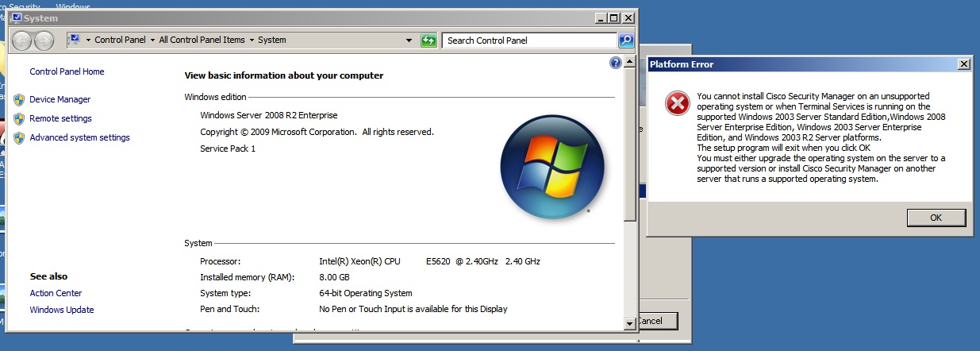This screenshot has height=351, width=980.
Task: Open the blue Help question mark icon
Action: pyautogui.click(x=615, y=63)
